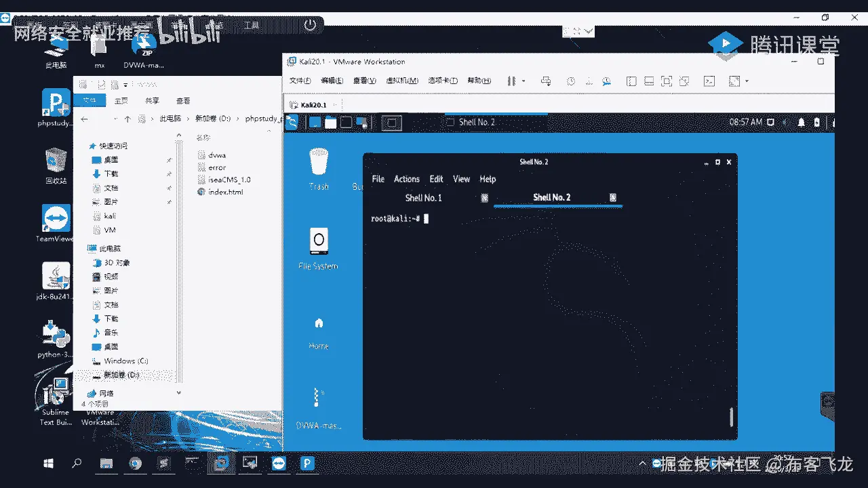Image resolution: width=868 pixels, height=488 pixels.
Task: Close the Shell No. 2 tab
Action: pyautogui.click(x=613, y=197)
